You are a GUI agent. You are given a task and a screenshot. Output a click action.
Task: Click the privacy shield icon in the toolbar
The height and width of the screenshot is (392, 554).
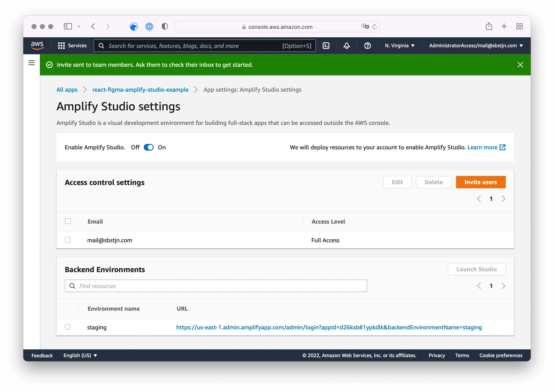164,27
